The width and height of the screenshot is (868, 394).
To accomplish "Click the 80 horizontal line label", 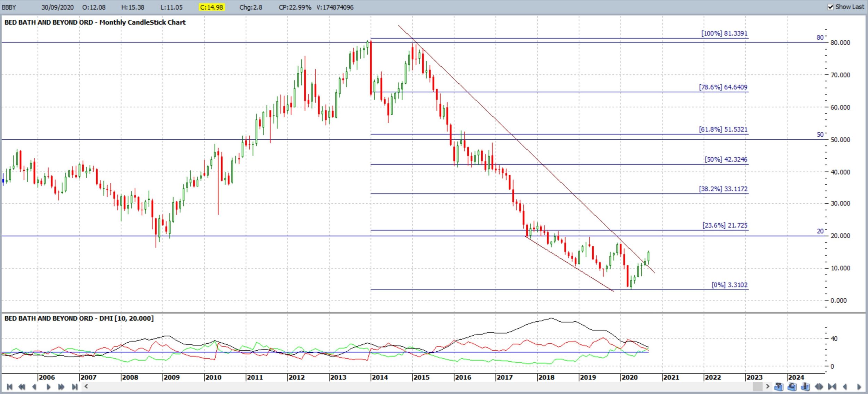I will (820, 37).
